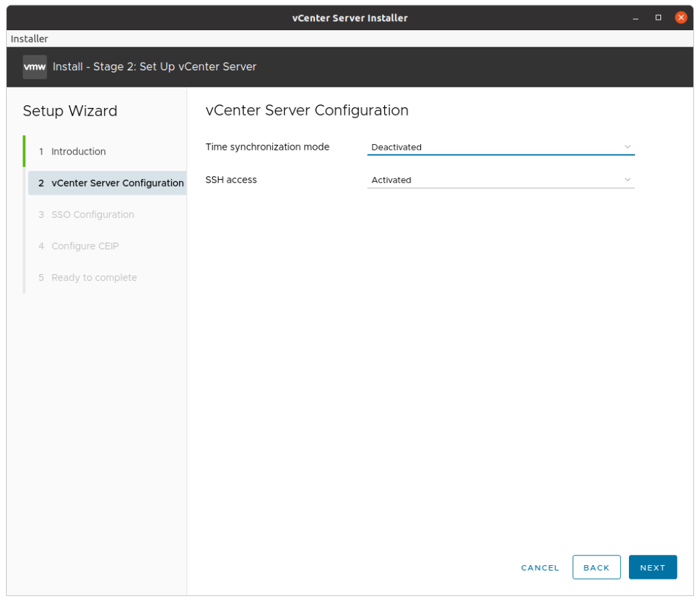Maximize the vCenter Server Installer window
The image size is (700, 602).
658,17
